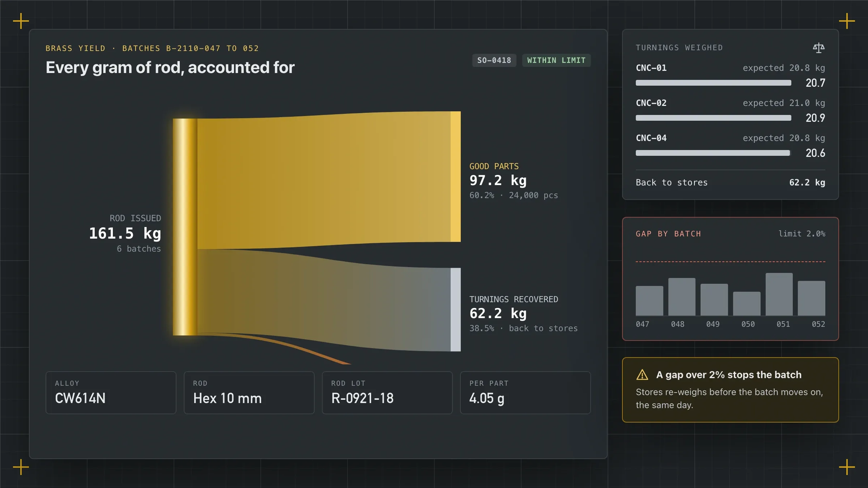Click the WITHIN LIMIT status badge
Image resolution: width=868 pixels, height=488 pixels.
[556, 60]
